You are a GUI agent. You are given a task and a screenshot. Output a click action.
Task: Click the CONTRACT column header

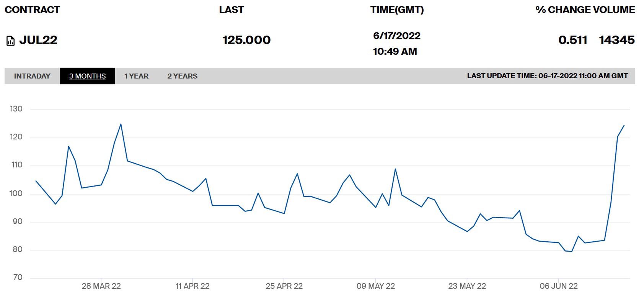[x=33, y=10]
